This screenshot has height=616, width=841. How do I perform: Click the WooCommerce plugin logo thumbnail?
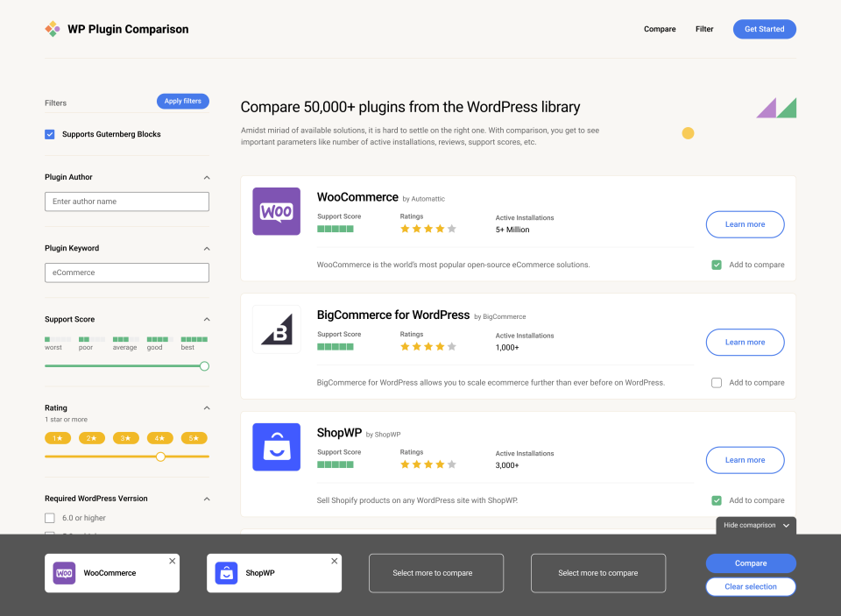(x=276, y=211)
